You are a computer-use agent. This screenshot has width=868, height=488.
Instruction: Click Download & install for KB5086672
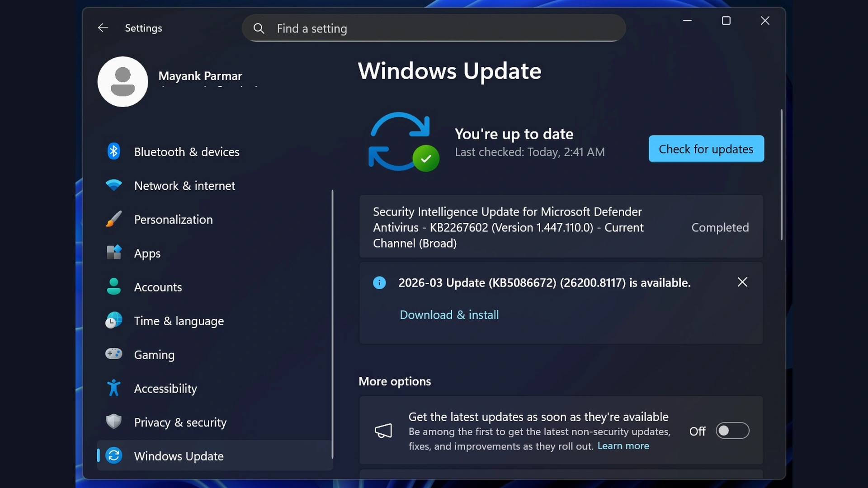click(449, 314)
